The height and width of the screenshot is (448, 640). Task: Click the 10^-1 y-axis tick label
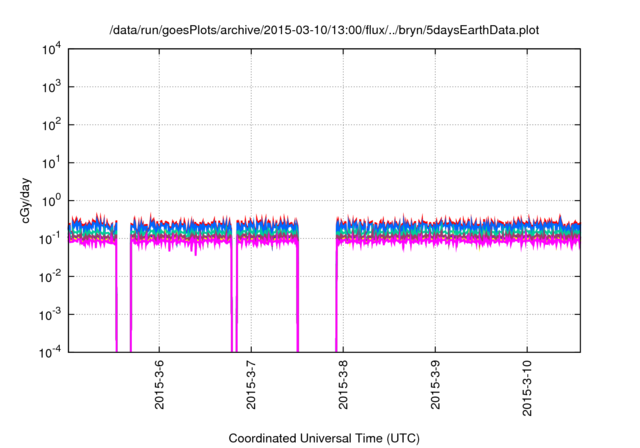(50, 239)
